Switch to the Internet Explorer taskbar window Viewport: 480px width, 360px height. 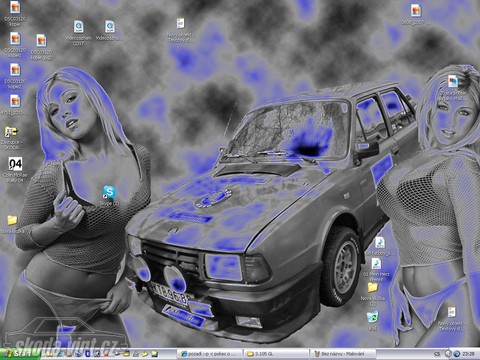(210, 354)
